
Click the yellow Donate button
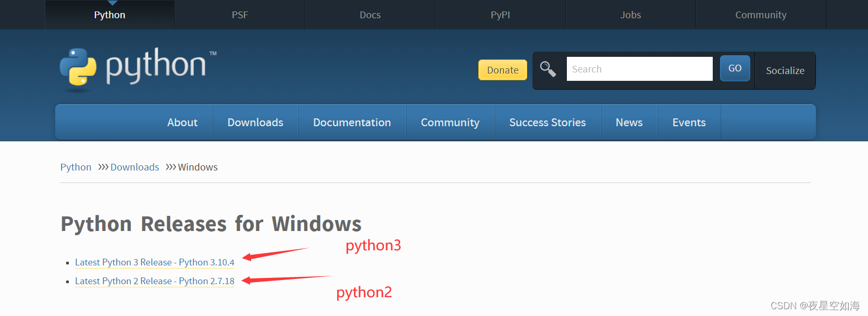(x=503, y=70)
